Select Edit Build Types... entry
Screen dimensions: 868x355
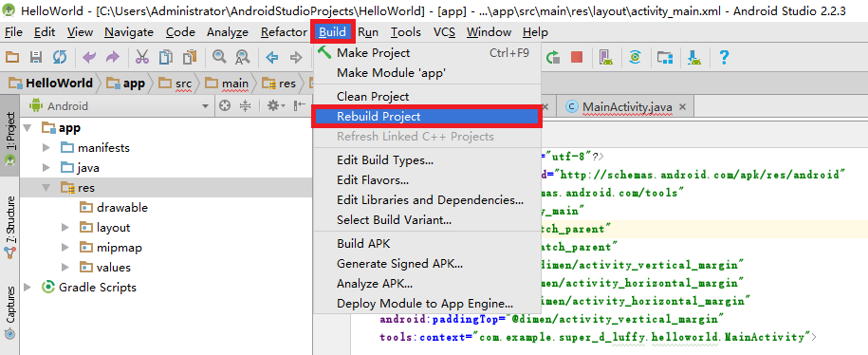click(426, 160)
